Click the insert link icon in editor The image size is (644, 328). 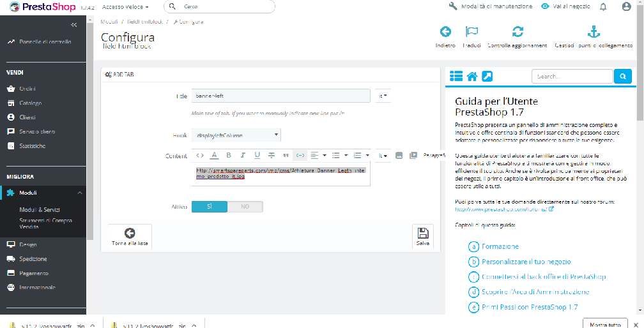300,156
